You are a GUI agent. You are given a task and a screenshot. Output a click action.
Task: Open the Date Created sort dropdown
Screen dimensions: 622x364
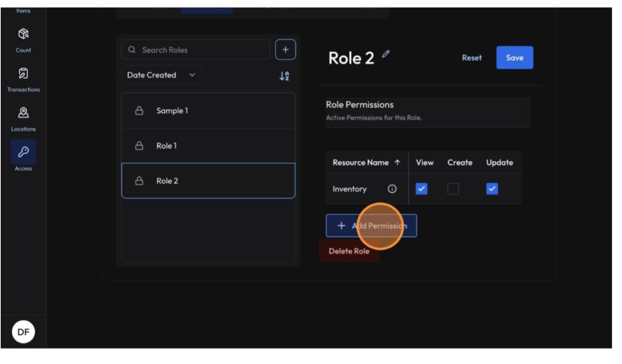click(162, 75)
